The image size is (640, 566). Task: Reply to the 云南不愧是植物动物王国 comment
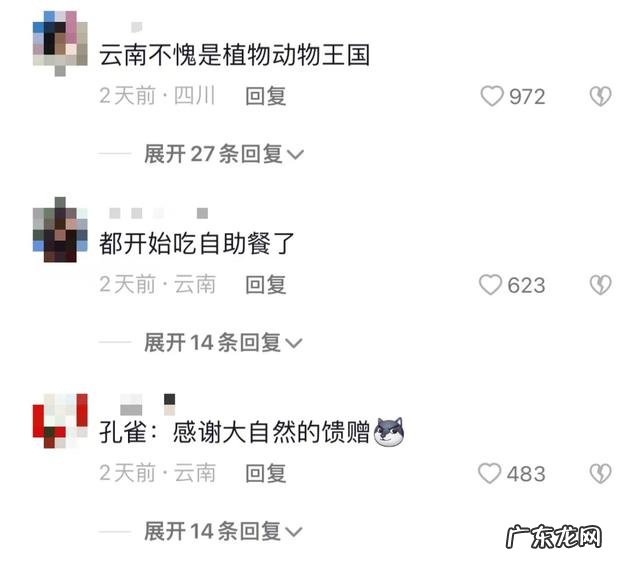(266, 97)
